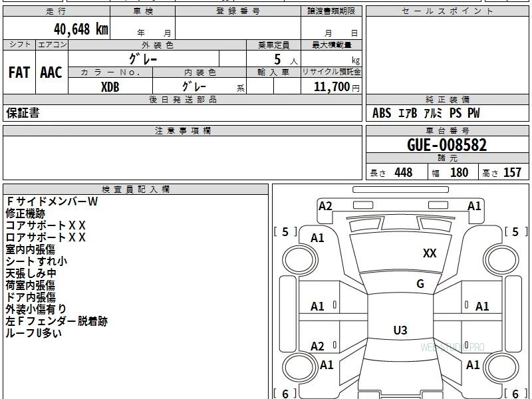Select the length value 448
The width and height of the screenshot is (532, 399).
404,172
